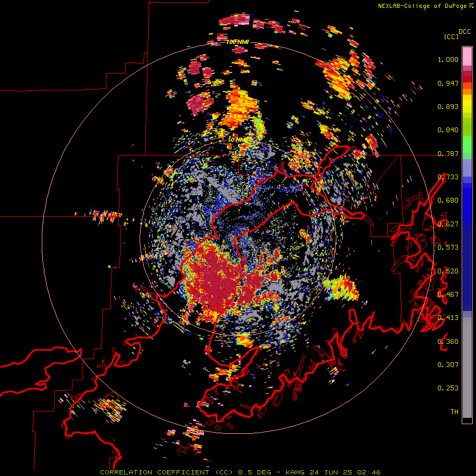Pick the light pink band on the color bar
476x476 pixels.
pyautogui.click(x=467, y=56)
